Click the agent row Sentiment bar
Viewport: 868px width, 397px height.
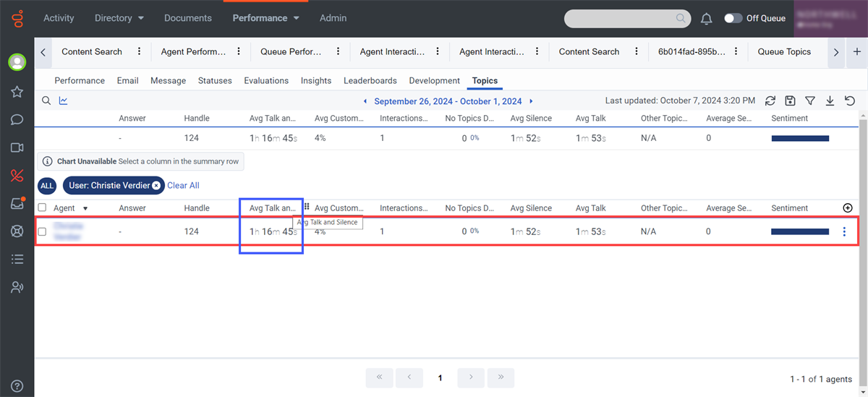coord(800,232)
